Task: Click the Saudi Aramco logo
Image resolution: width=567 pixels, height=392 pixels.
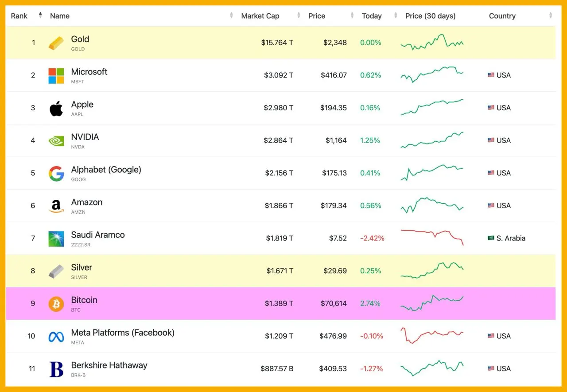Action: click(56, 239)
